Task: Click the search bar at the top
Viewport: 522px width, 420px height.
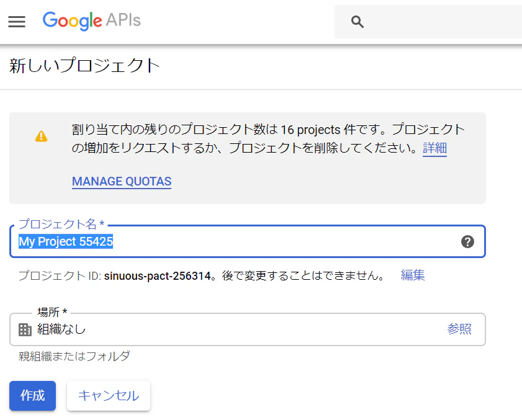Action: [x=428, y=22]
